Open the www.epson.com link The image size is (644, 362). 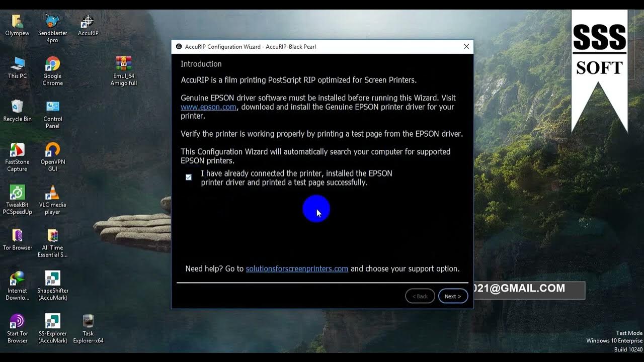208,107
